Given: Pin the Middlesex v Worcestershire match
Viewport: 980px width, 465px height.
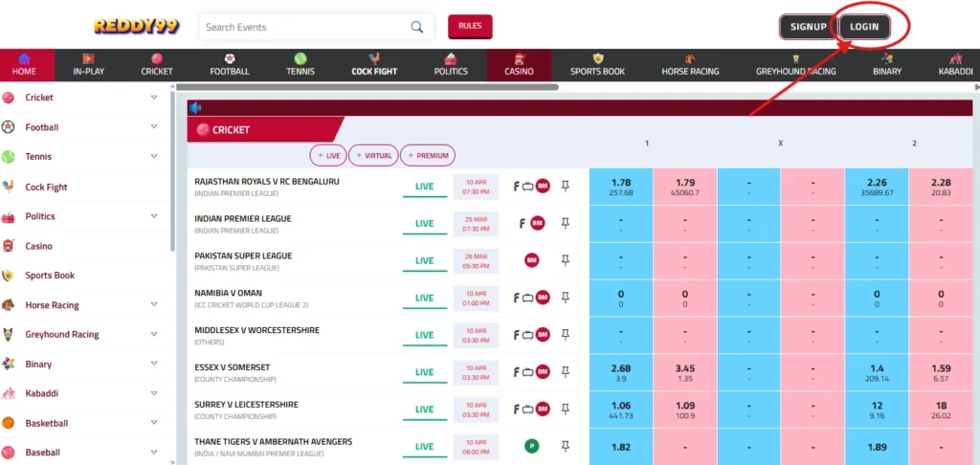Looking at the screenshot, I should pyautogui.click(x=565, y=334).
